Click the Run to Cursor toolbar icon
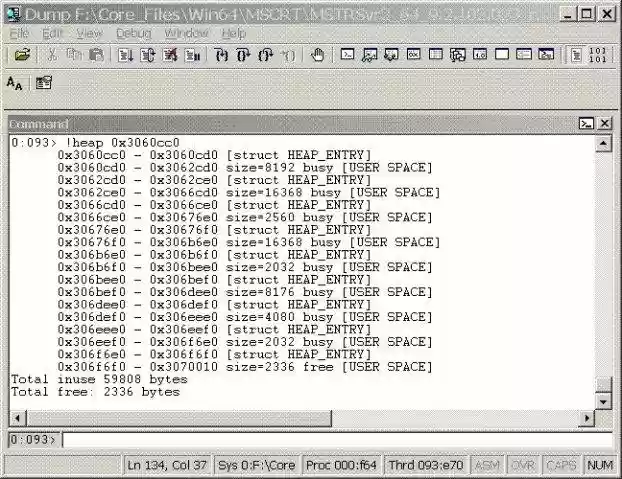 288,55
